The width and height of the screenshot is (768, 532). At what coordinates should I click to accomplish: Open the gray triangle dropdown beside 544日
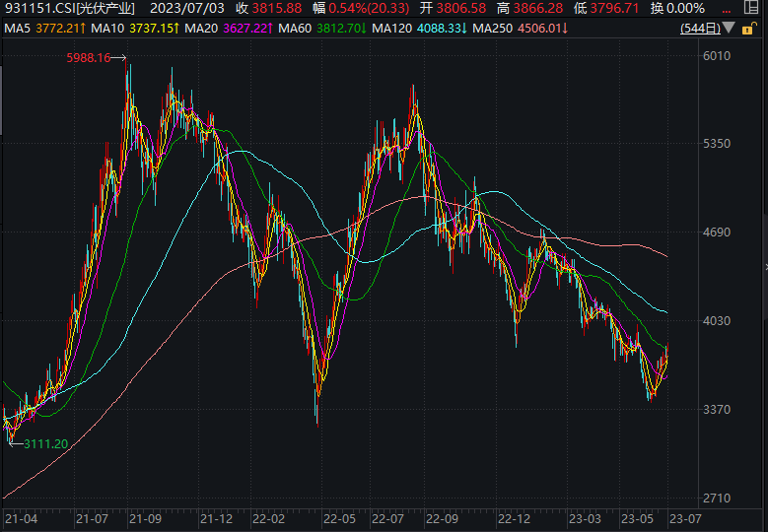[x=729, y=28]
